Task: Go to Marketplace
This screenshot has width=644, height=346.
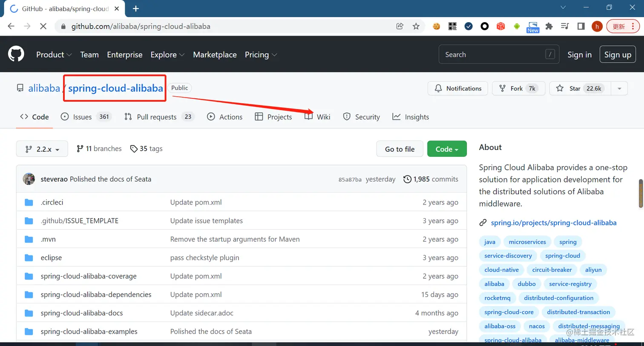Action: pos(215,55)
